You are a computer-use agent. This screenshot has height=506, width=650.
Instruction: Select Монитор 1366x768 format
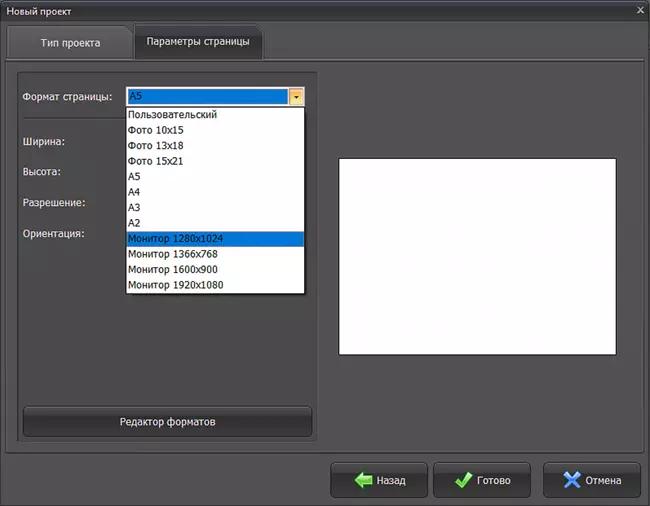click(x=215, y=254)
